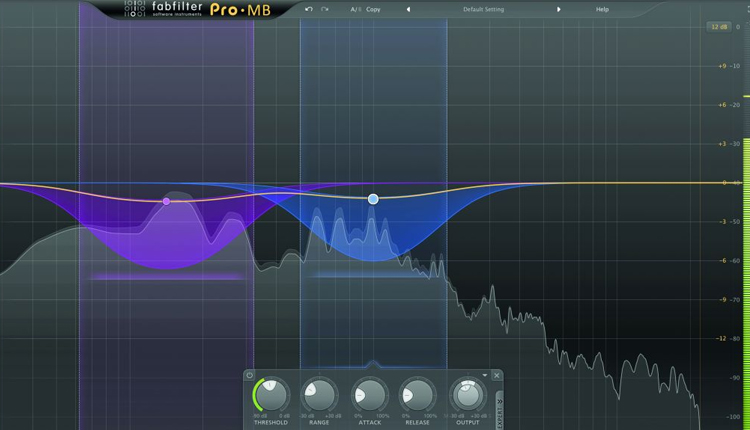Close the band controls panel
Screen dimensions: 750x430
point(497,376)
